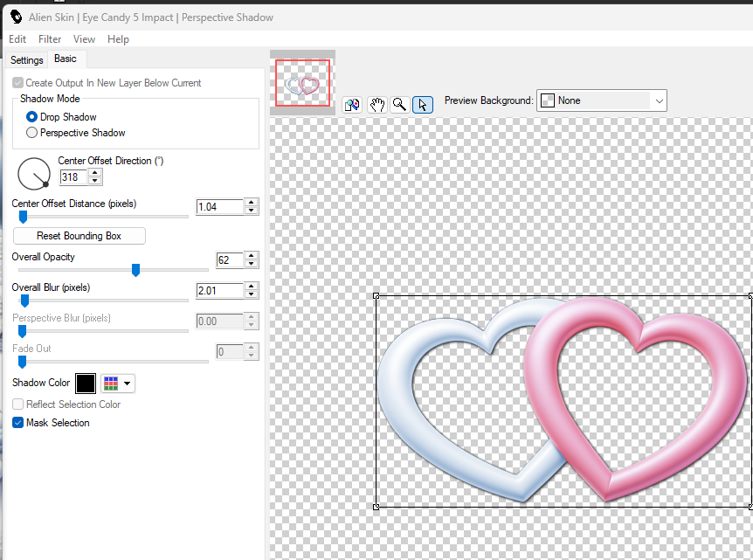
Task: Select the Zoom magnifier tool
Action: pos(399,105)
